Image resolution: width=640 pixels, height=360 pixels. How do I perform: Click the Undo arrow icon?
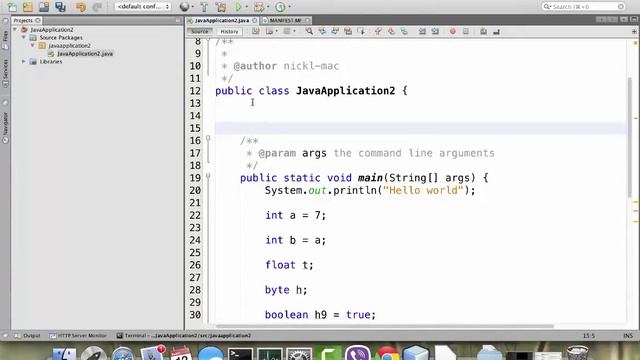pos(81,7)
